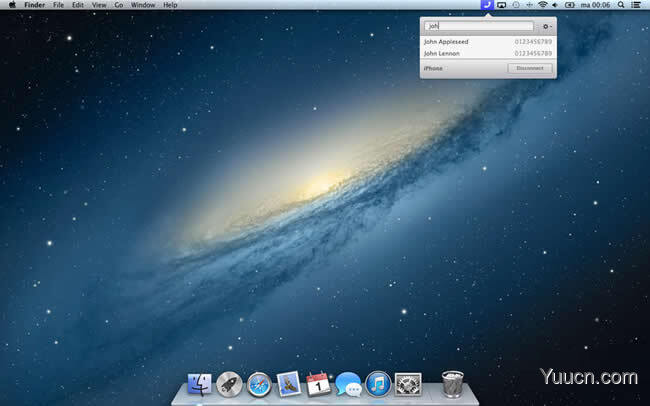The height and width of the screenshot is (406, 650).
Task: Open the File menu
Action: point(58,5)
